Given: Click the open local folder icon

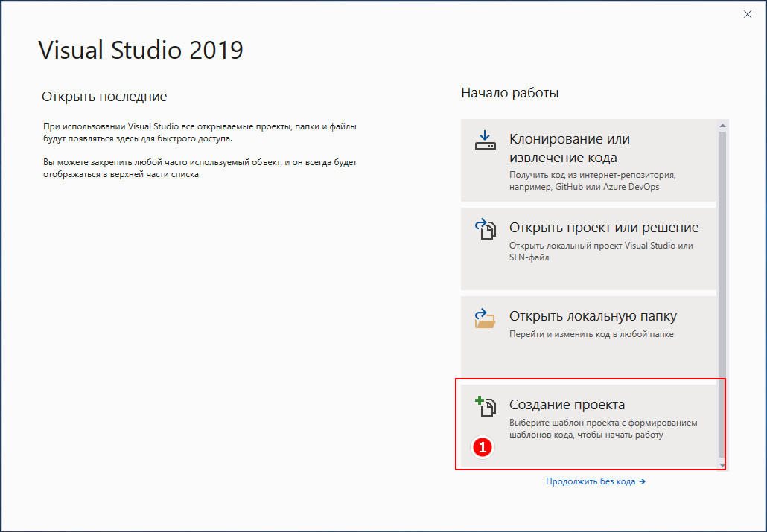Looking at the screenshot, I should click(486, 318).
